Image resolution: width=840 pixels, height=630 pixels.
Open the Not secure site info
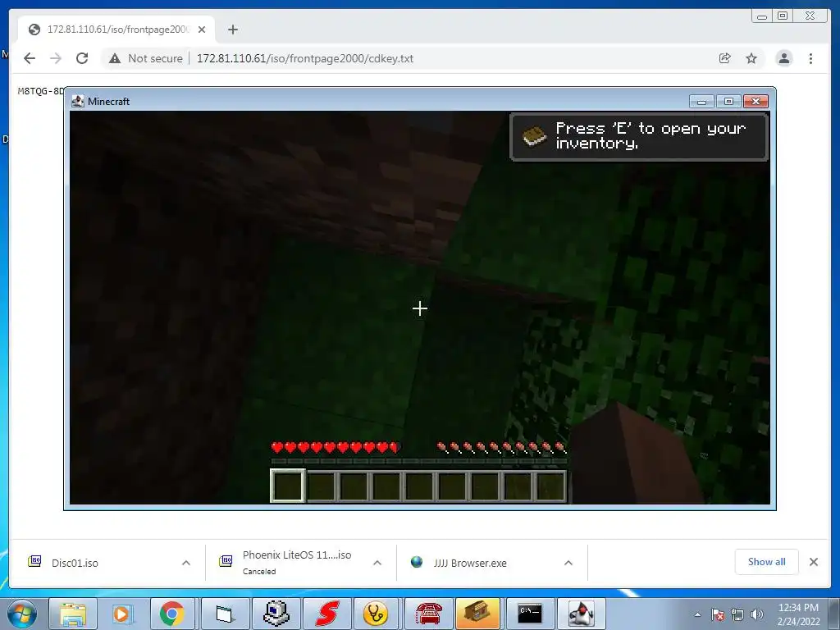145,58
